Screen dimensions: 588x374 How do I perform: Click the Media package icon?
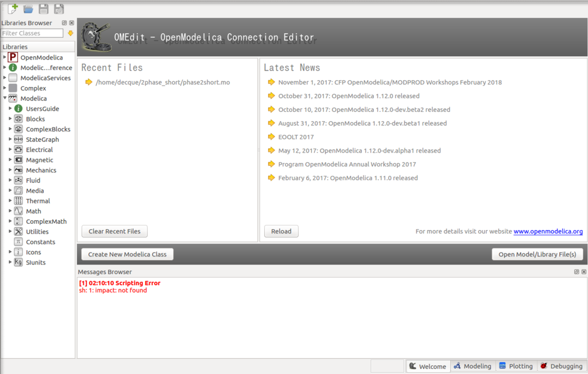pyautogui.click(x=18, y=190)
